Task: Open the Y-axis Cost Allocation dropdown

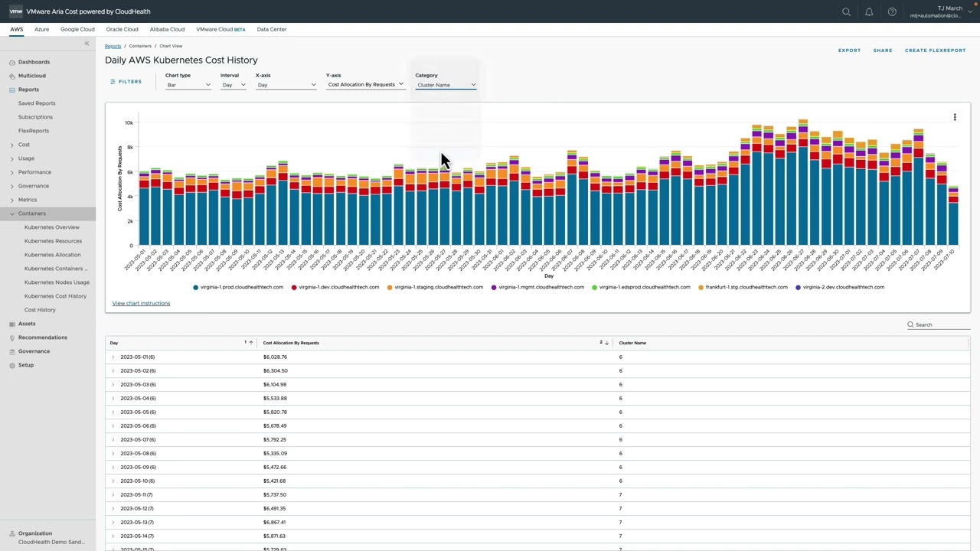Action: tap(365, 84)
